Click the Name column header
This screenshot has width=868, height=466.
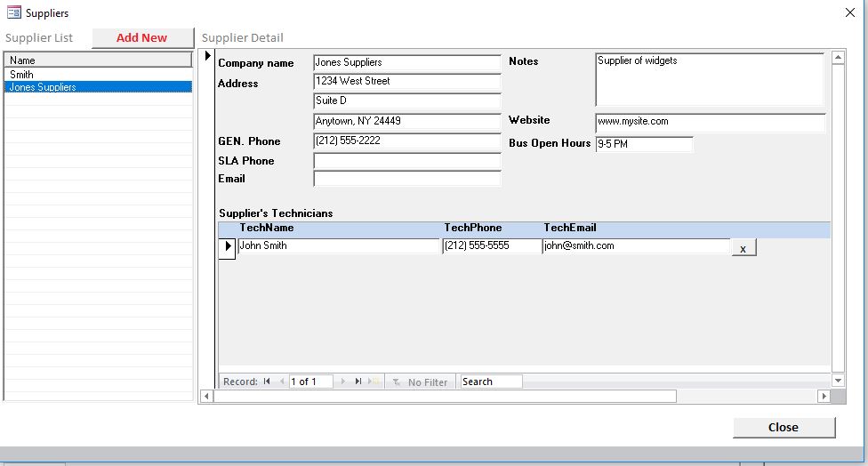99,60
